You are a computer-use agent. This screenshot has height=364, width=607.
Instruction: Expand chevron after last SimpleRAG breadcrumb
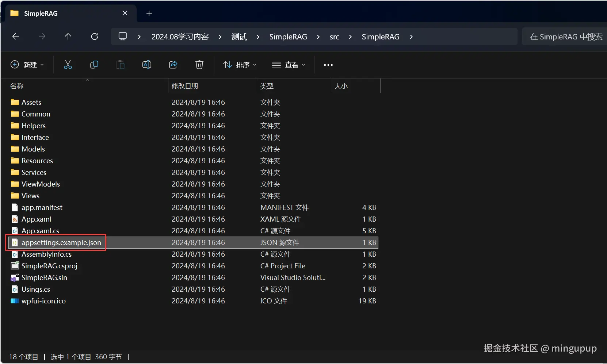[411, 37]
